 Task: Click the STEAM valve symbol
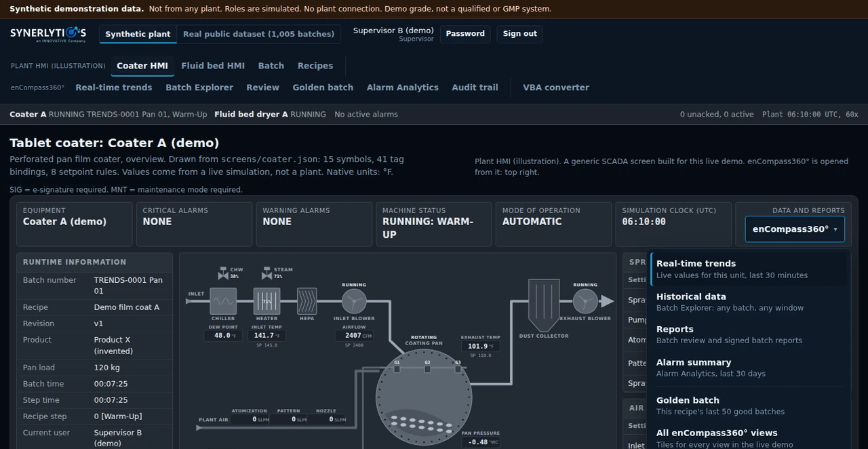click(267, 273)
